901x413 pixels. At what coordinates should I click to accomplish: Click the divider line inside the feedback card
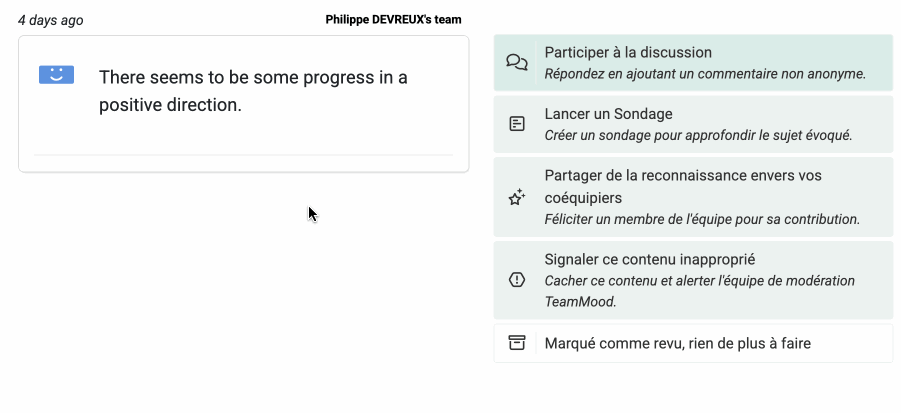tap(243, 155)
